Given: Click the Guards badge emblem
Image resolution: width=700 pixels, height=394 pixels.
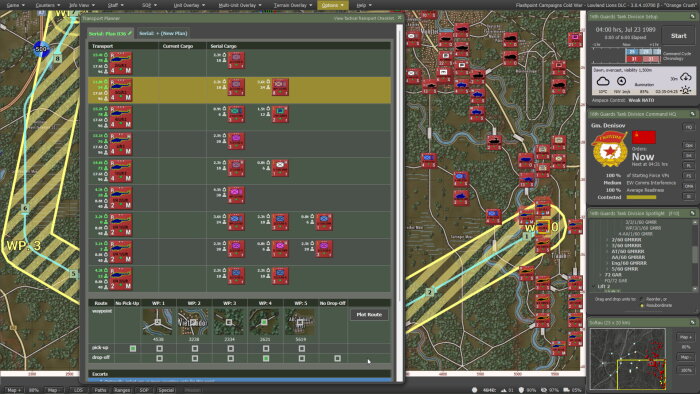Looking at the screenshot, I should pos(609,149).
